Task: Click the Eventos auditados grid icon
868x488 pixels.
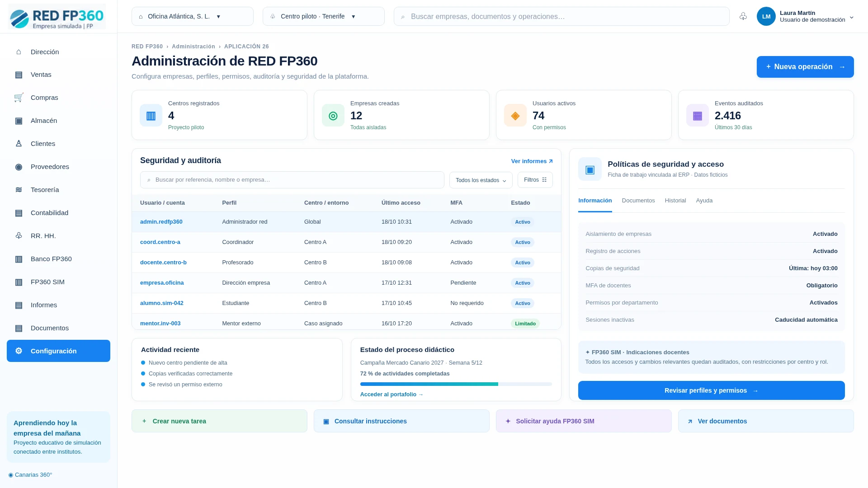Action: tap(698, 116)
